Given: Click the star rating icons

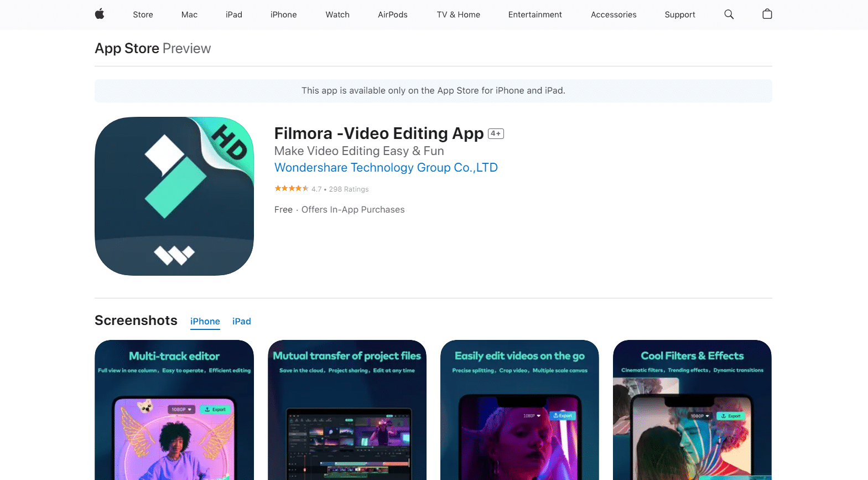Looking at the screenshot, I should 292,189.
